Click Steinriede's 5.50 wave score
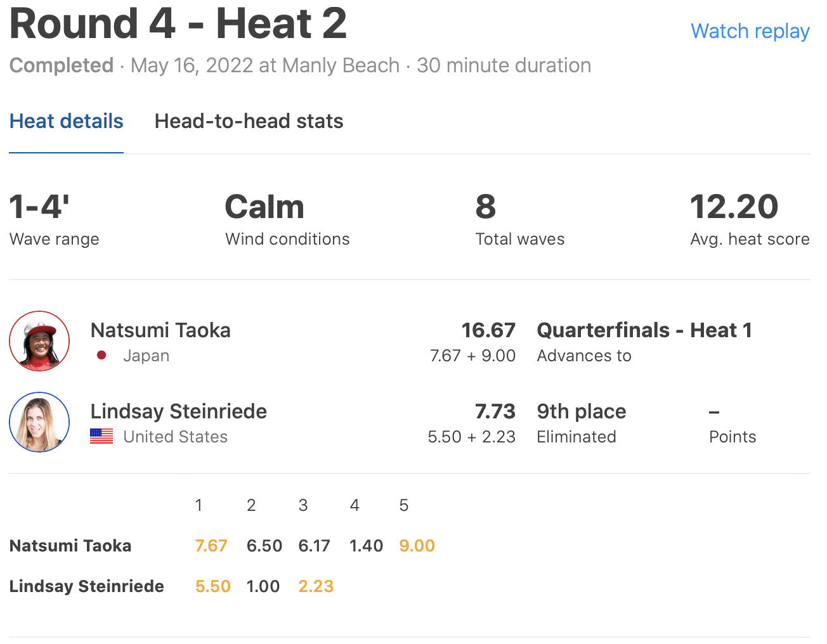 coord(212,586)
